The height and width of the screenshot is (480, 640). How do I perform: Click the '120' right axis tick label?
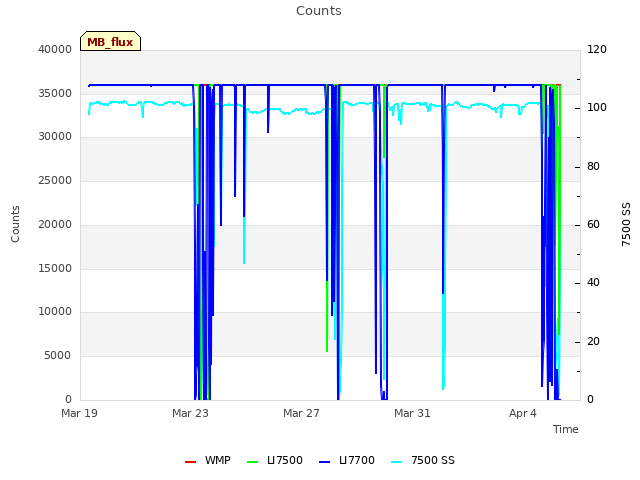click(x=597, y=49)
